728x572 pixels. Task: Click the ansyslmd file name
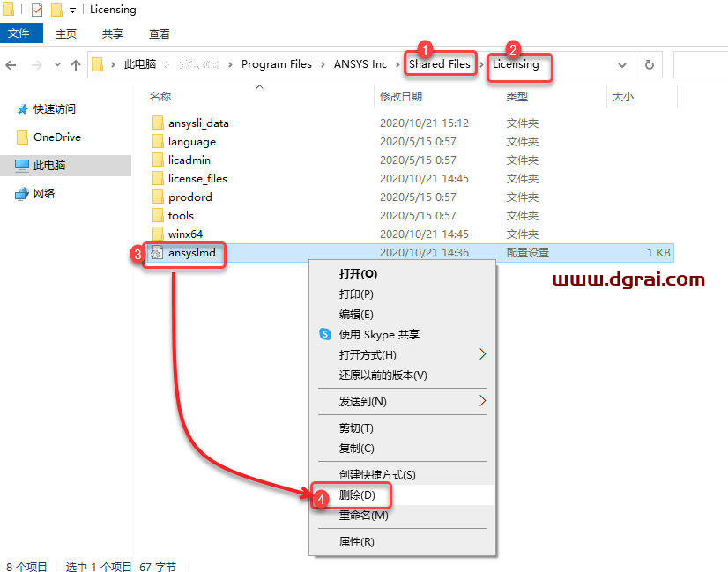(x=192, y=253)
